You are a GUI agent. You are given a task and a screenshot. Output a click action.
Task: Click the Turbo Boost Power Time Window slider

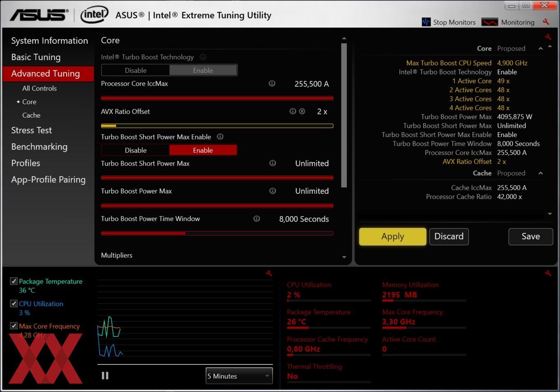[217, 233]
